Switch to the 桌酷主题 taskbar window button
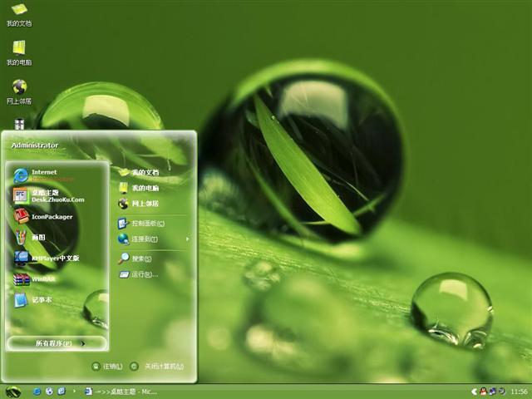The image size is (532, 399). (x=121, y=392)
